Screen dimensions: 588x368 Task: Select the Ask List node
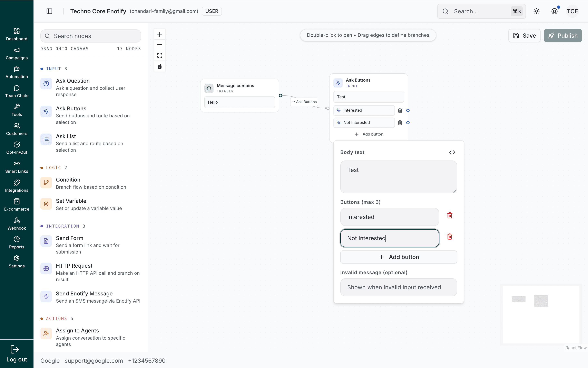(x=91, y=143)
